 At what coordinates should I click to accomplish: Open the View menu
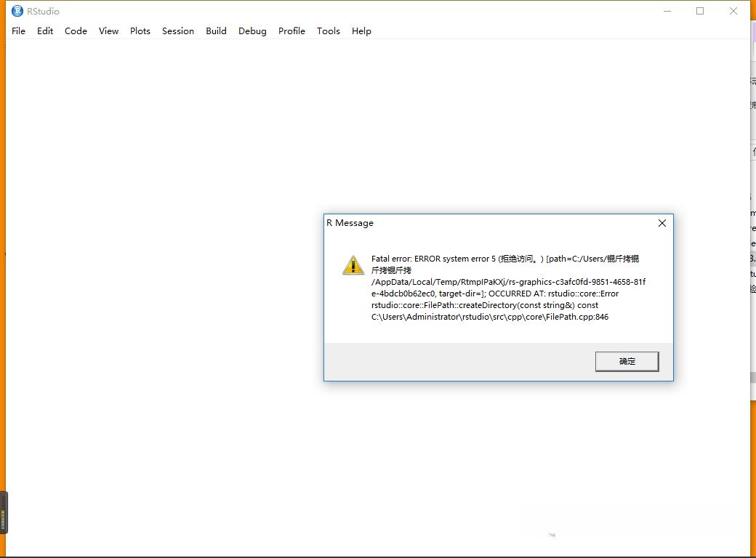(108, 31)
